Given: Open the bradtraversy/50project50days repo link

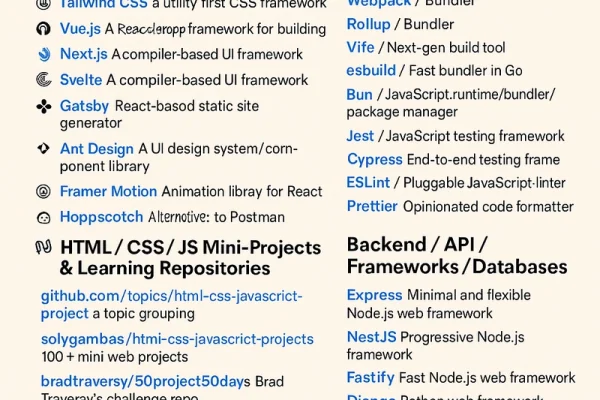Looking at the screenshot, I should (x=146, y=381).
